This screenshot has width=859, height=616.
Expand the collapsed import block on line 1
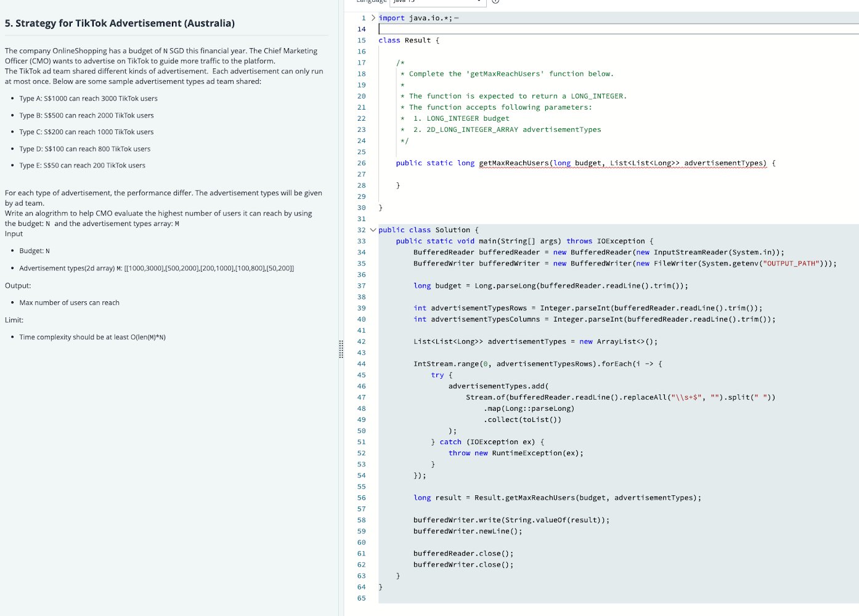coord(373,18)
